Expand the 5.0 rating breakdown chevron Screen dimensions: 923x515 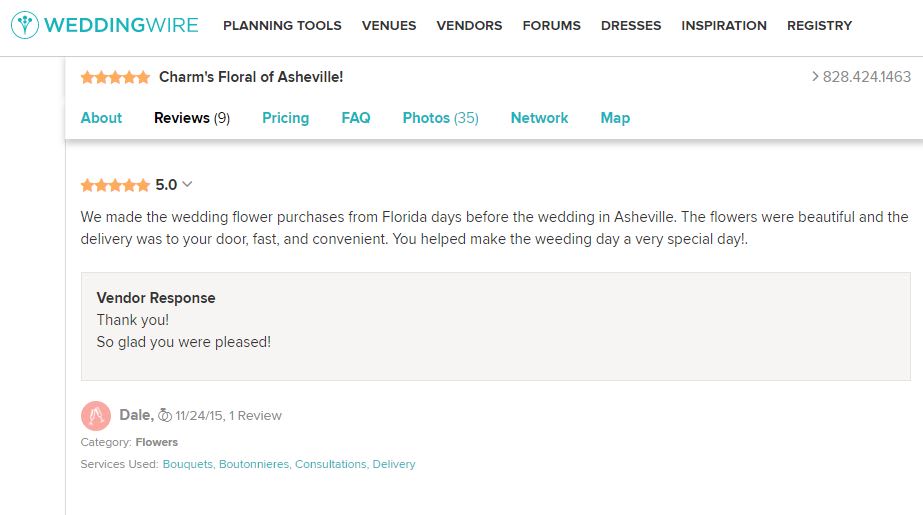(x=187, y=184)
